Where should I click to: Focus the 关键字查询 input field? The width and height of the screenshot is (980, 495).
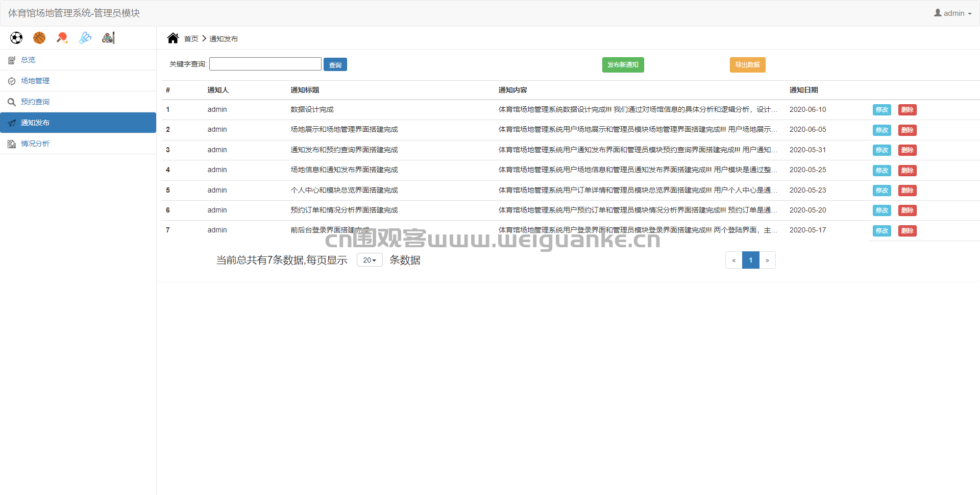265,64
